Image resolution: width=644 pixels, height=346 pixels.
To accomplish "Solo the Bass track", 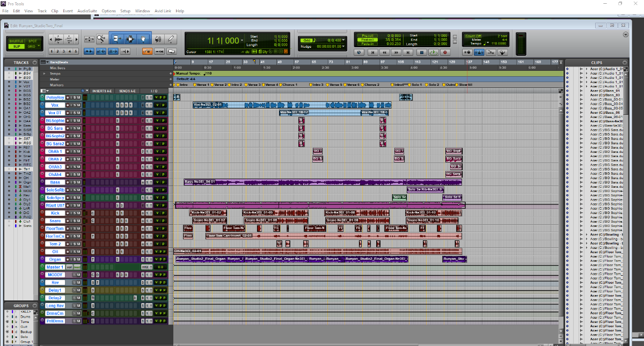I will click(75, 182).
